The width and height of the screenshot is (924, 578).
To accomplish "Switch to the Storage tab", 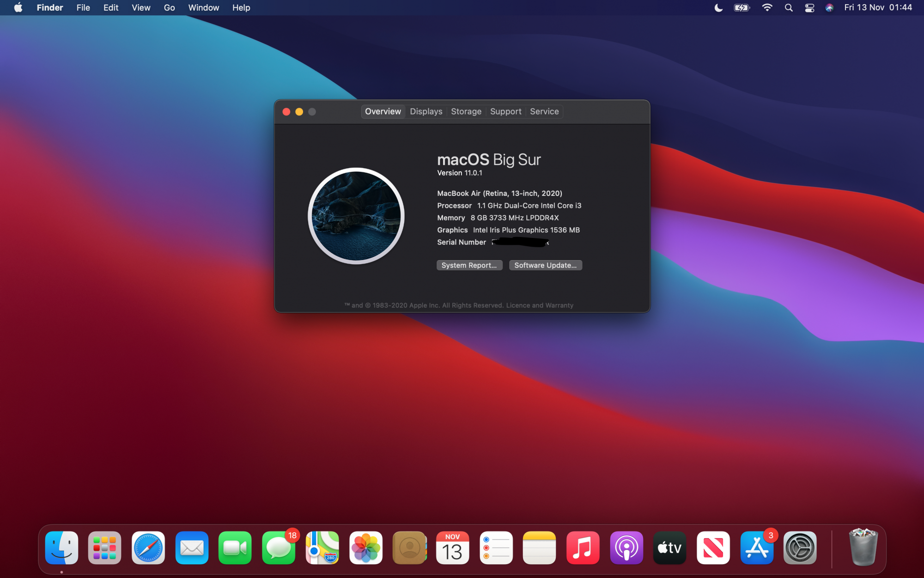I will (466, 111).
